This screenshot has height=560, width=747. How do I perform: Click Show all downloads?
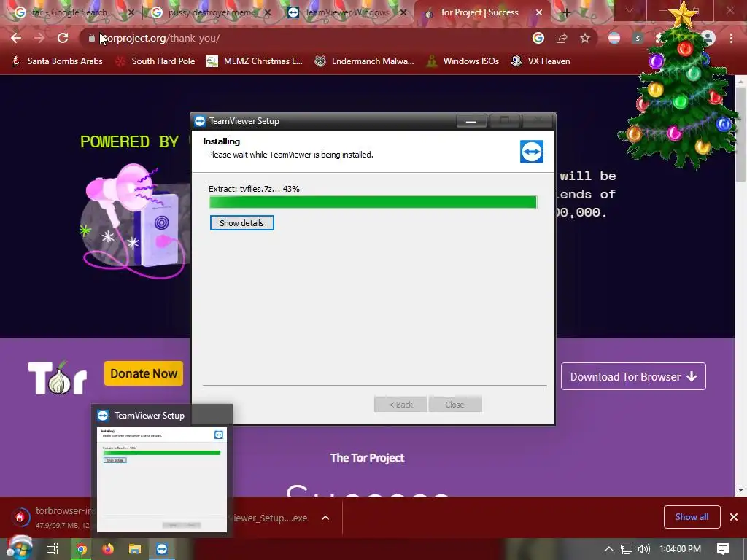(692, 517)
